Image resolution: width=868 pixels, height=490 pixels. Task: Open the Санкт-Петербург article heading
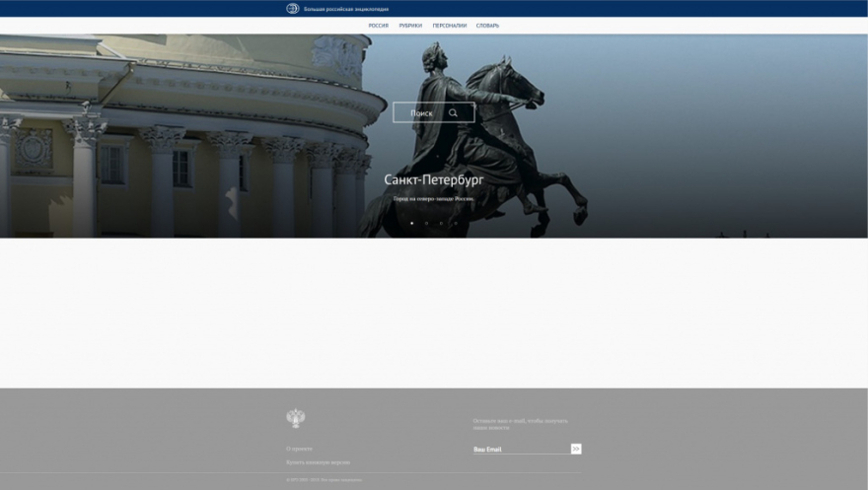pos(433,180)
